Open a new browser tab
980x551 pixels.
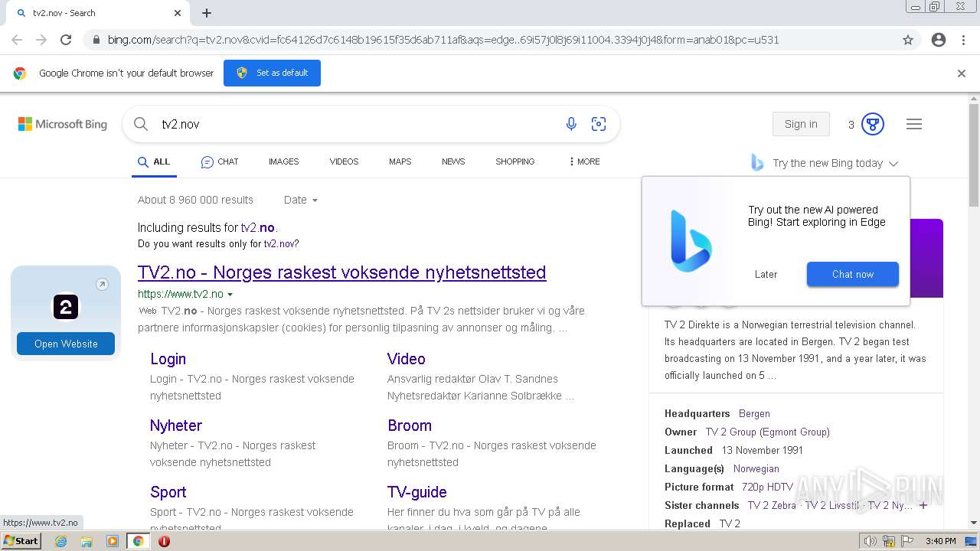[x=207, y=13]
